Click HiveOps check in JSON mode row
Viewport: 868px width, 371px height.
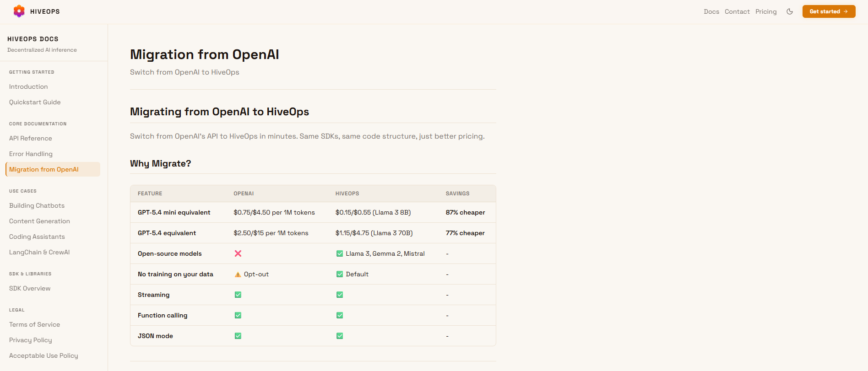coord(340,336)
